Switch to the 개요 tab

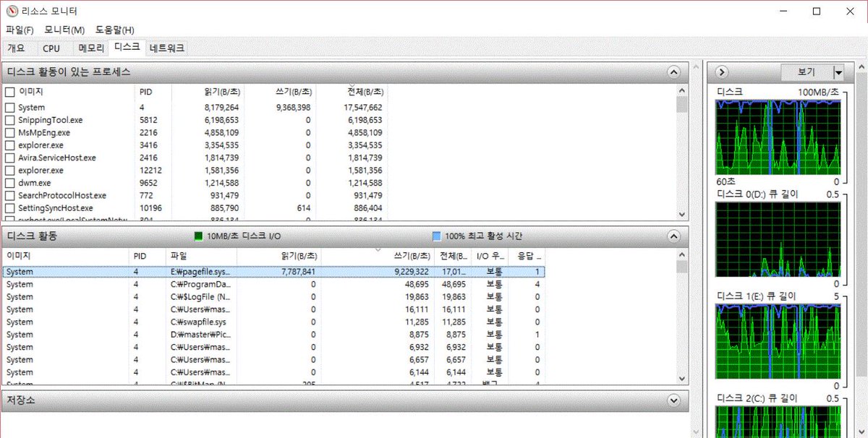16,48
